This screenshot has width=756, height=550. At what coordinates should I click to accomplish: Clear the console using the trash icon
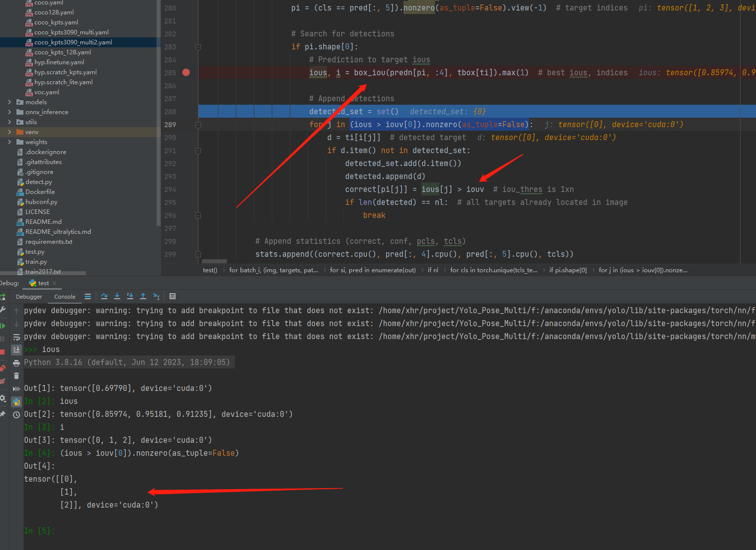(x=16, y=375)
